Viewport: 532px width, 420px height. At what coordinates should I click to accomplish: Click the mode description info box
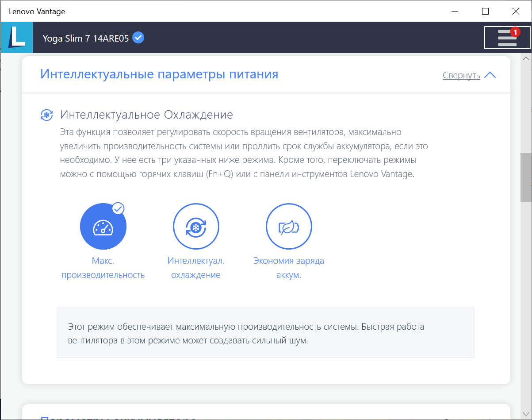(x=265, y=333)
